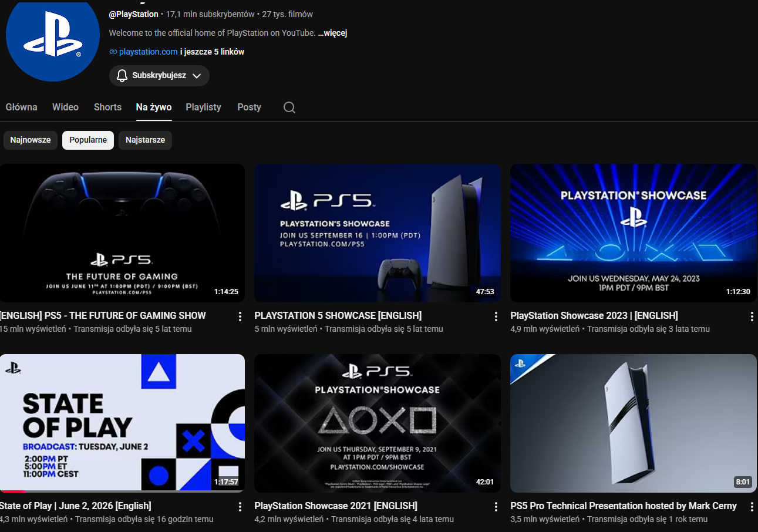This screenshot has width=758, height=532.
Task: Click the bell icon on Subskrybujesz button
Action: pyautogui.click(x=122, y=76)
